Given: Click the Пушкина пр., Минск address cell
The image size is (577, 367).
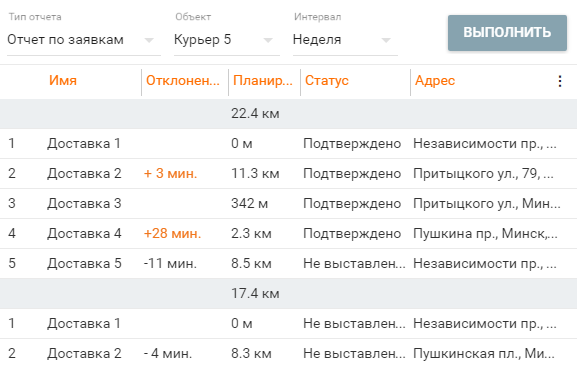Looking at the screenshot, I should coord(485,233).
